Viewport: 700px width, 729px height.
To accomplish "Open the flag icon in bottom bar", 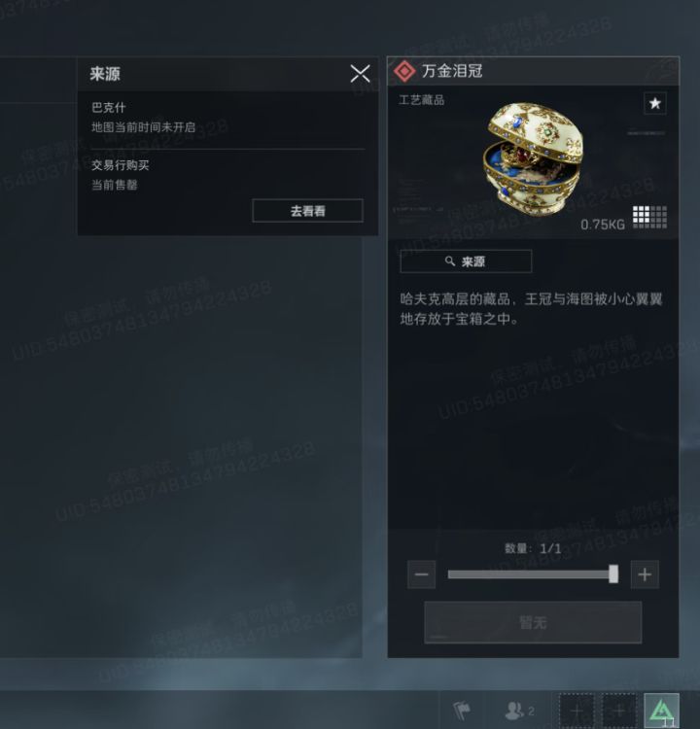I will tap(462, 711).
